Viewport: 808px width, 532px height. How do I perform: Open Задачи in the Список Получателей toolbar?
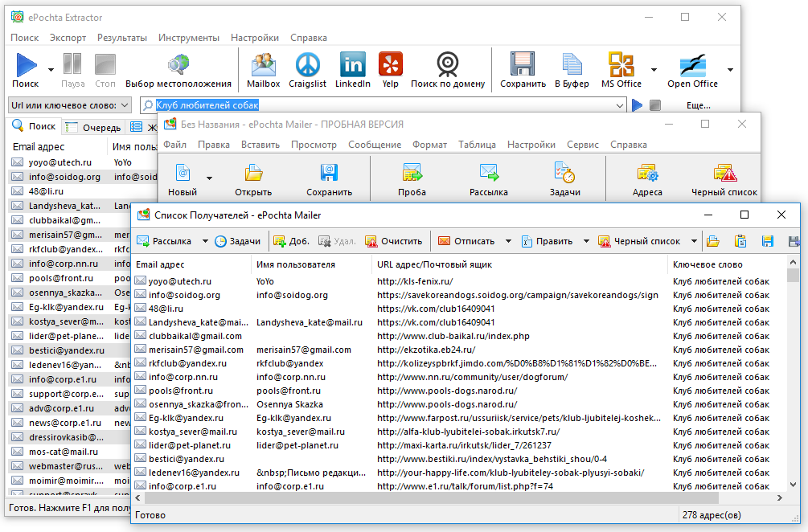[237, 241]
